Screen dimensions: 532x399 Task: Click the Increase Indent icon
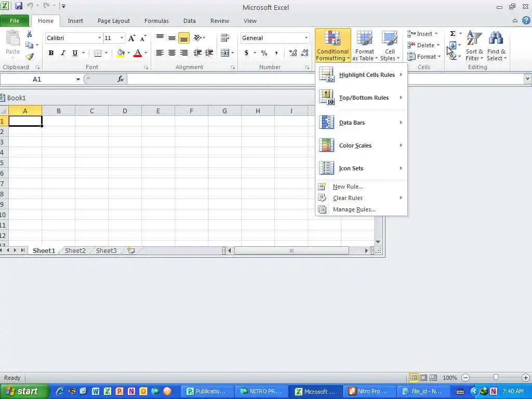209,53
